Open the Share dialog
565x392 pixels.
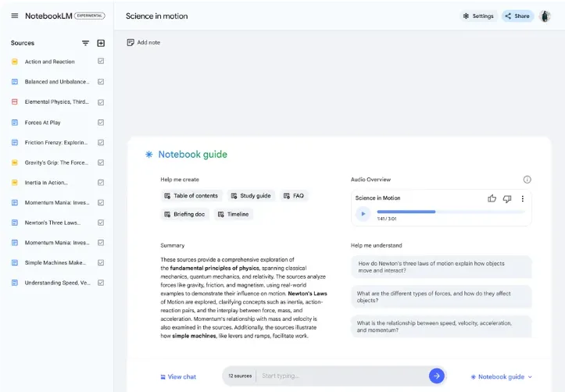(x=517, y=16)
